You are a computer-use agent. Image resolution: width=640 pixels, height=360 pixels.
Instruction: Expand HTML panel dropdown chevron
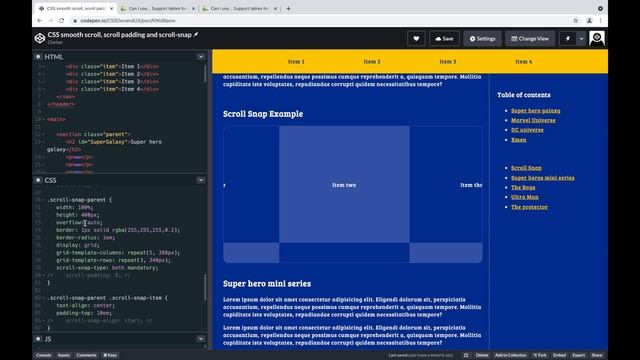point(201,57)
